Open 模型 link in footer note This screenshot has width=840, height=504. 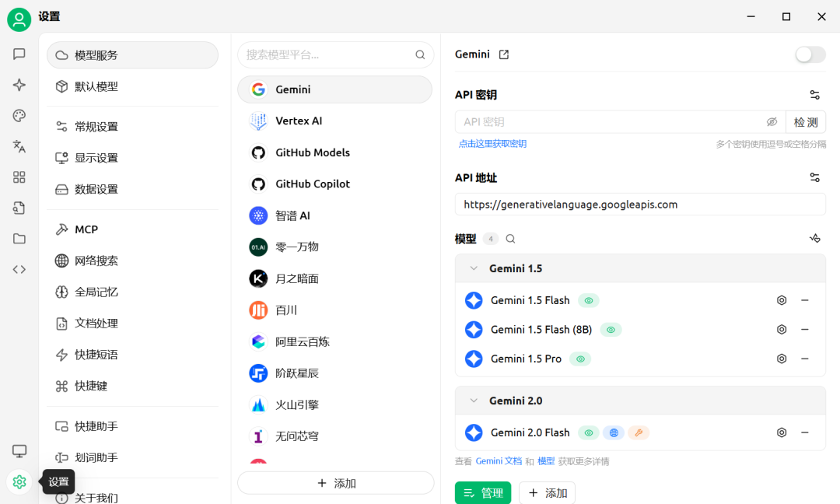(546, 461)
